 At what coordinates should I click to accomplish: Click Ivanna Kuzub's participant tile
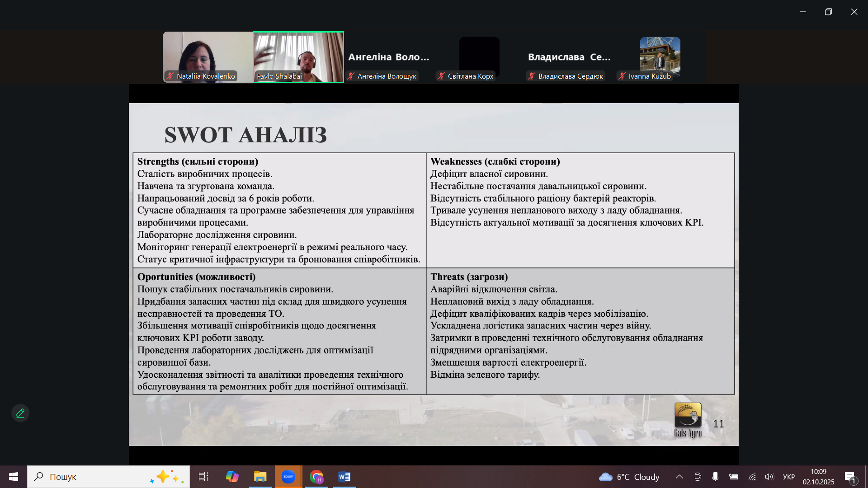[660, 56]
